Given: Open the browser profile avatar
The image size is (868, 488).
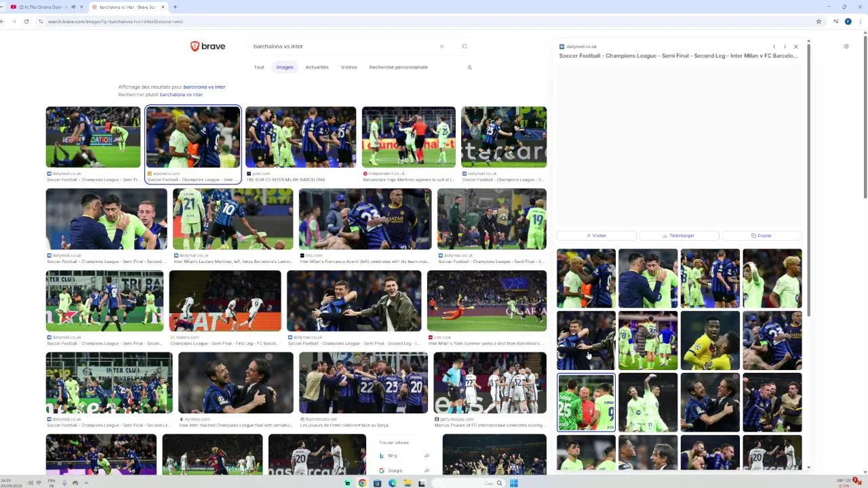Looking at the screenshot, I should click(848, 22).
